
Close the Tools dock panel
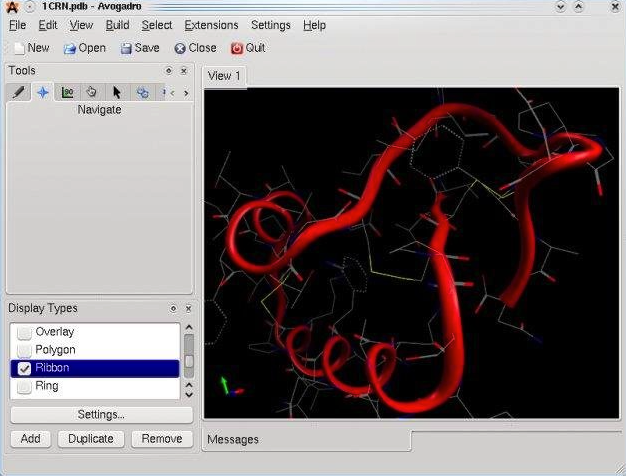pos(184,71)
